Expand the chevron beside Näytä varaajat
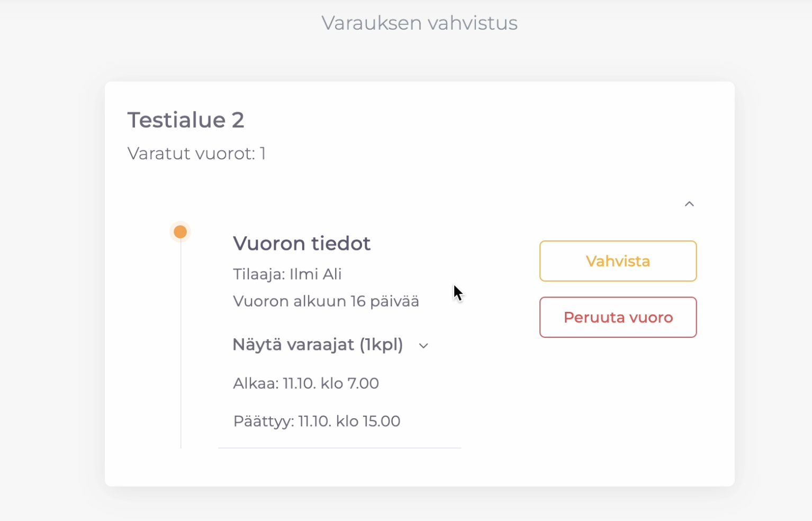This screenshot has width=812, height=521. [423, 346]
